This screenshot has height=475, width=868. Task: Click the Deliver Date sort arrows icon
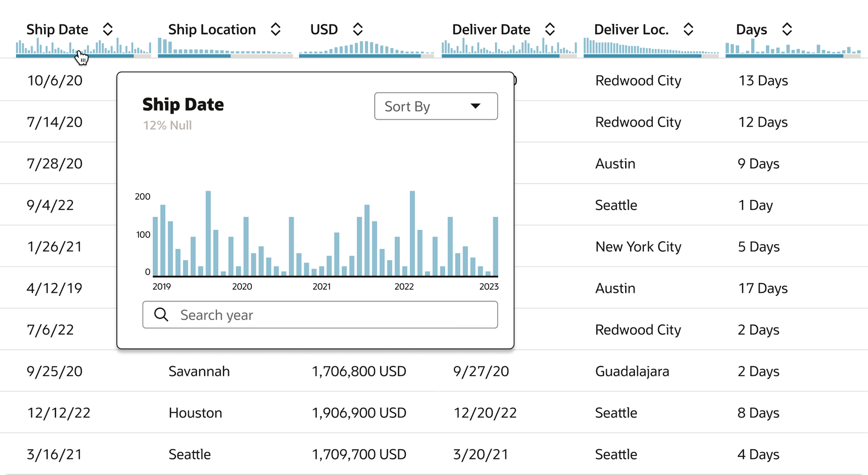[550, 30]
